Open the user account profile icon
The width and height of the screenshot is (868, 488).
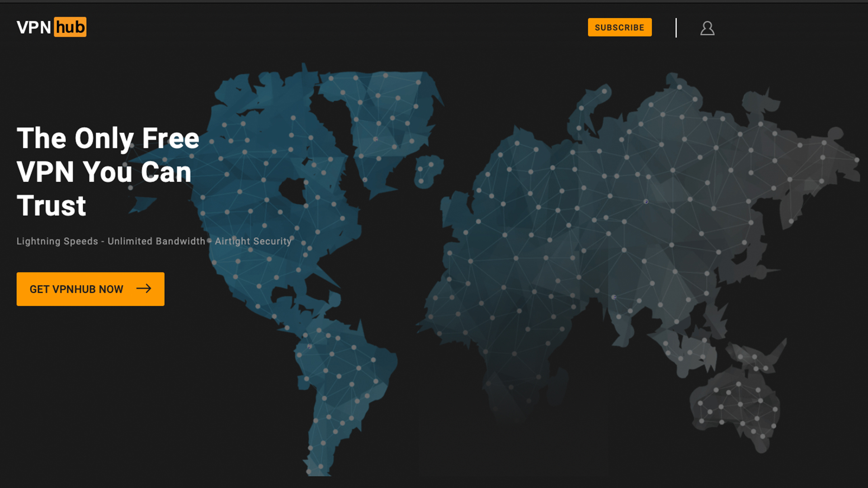click(x=707, y=28)
